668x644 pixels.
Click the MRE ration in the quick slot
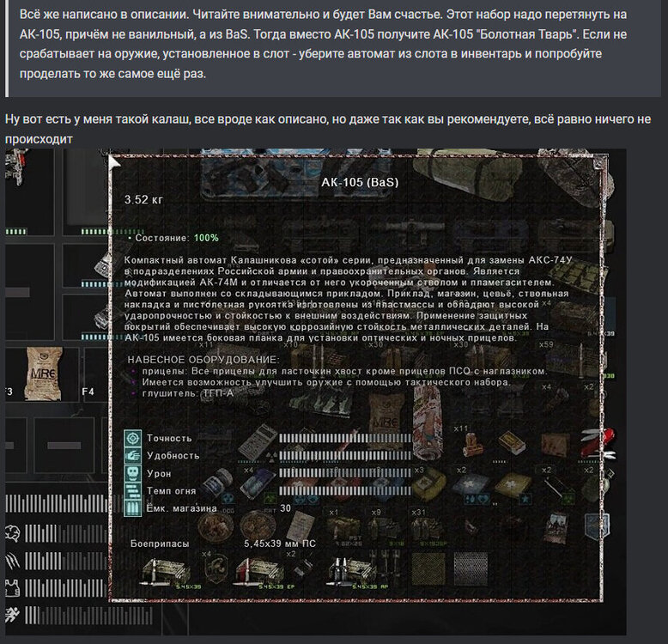pos(44,374)
